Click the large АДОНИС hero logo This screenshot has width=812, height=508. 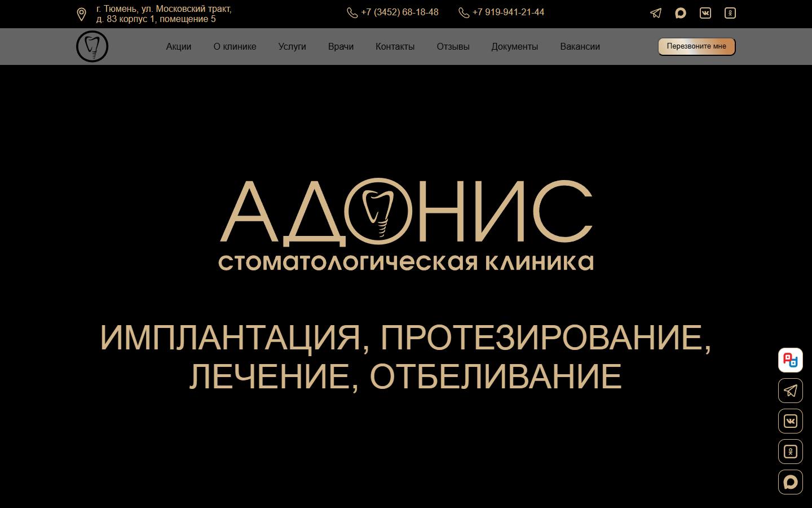click(x=406, y=225)
